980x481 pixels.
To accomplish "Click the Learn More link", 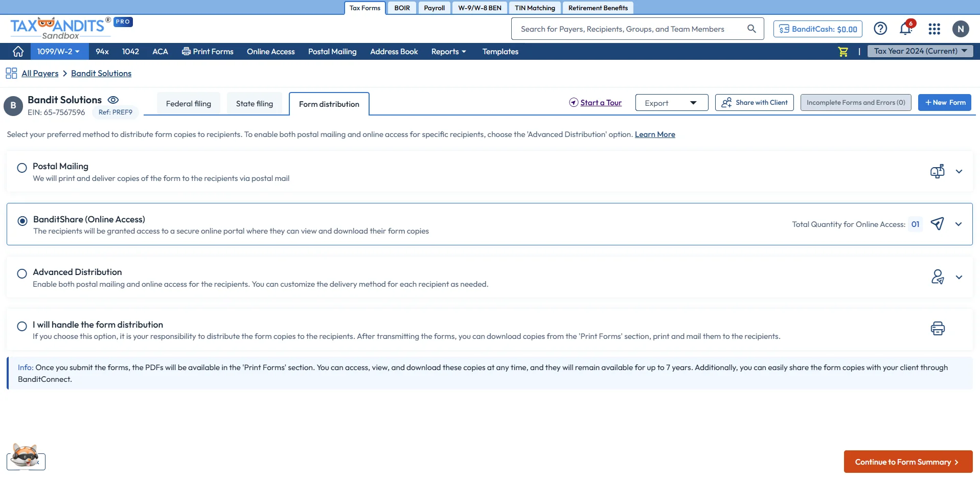I will tap(655, 134).
